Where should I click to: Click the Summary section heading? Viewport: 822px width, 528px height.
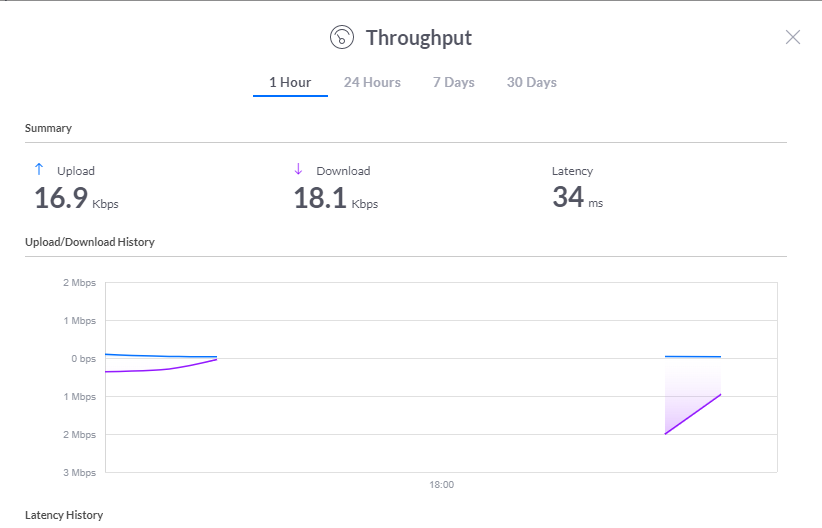[48, 128]
